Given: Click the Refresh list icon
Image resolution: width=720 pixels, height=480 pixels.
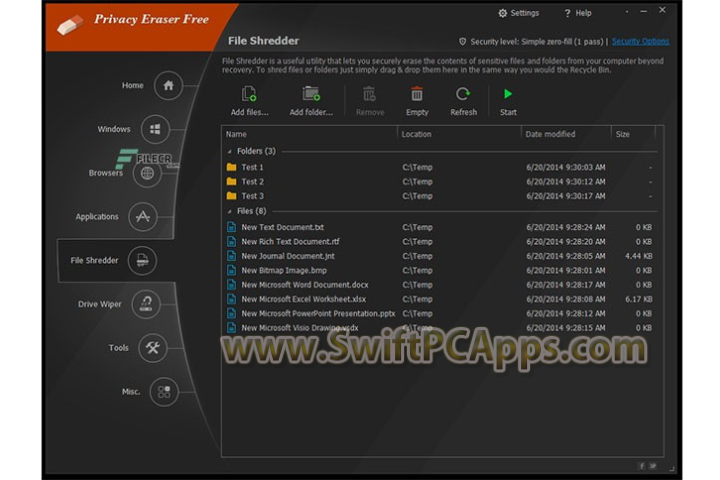Looking at the screenshot, I should click(463, 94).
